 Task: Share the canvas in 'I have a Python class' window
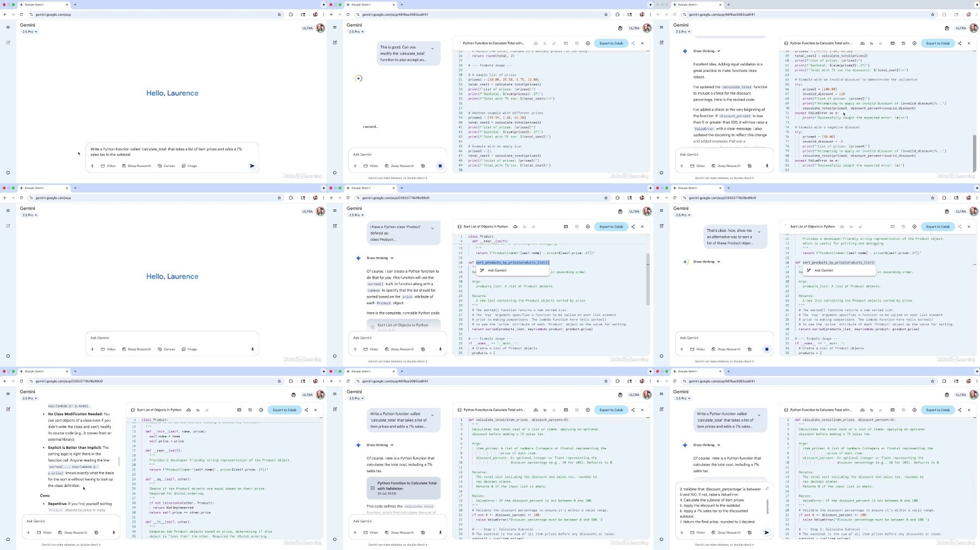pyautogui.click(x=633, y=227)
